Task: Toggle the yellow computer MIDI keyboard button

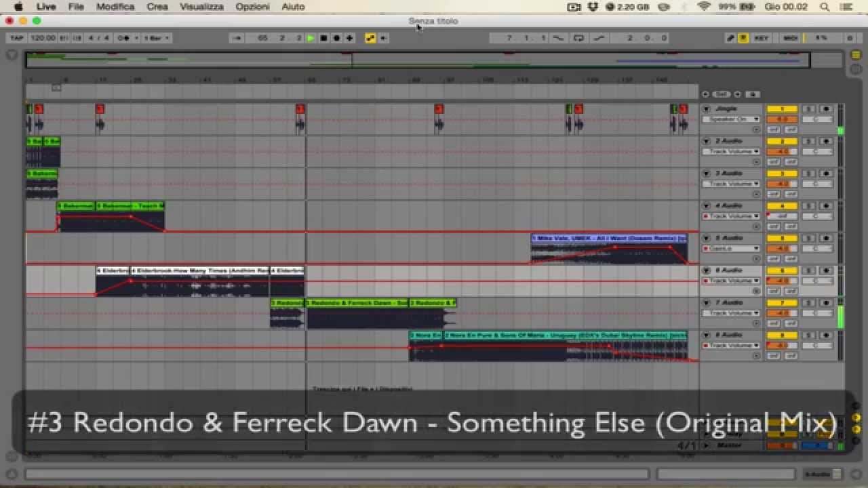Action: [x=743, y=38]
